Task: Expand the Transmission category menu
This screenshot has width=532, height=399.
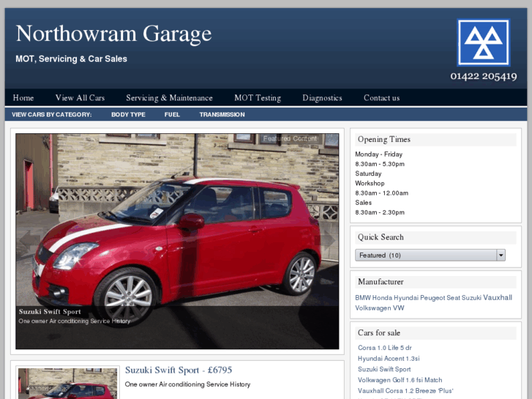Action: 222,114
